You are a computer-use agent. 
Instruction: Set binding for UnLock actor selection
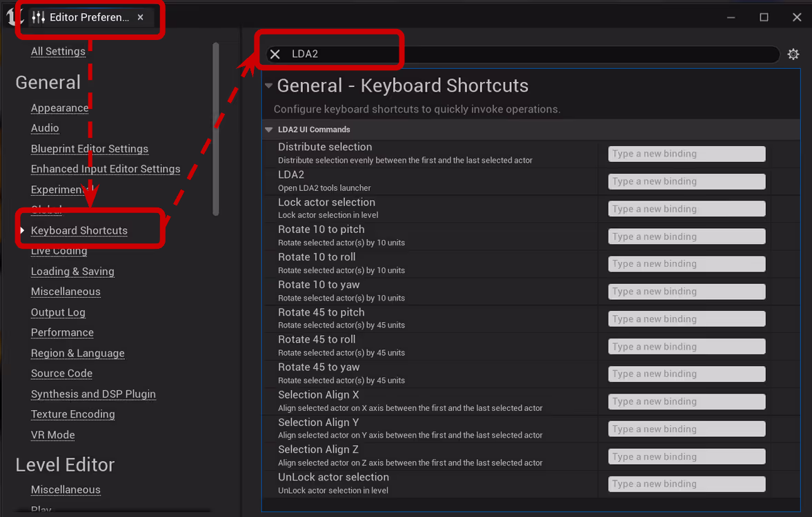point(686,484)
